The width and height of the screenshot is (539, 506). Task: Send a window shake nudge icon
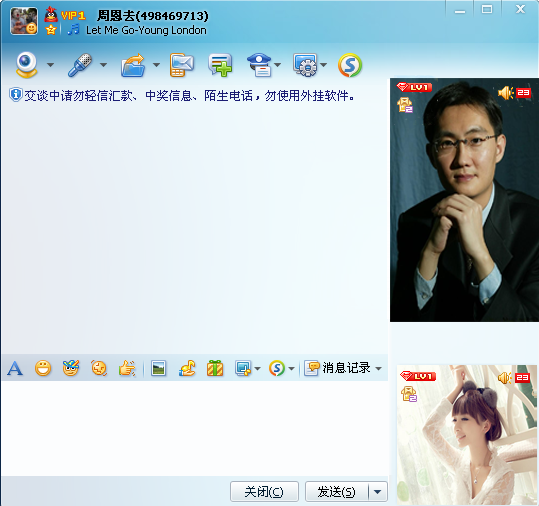point(99,368)
